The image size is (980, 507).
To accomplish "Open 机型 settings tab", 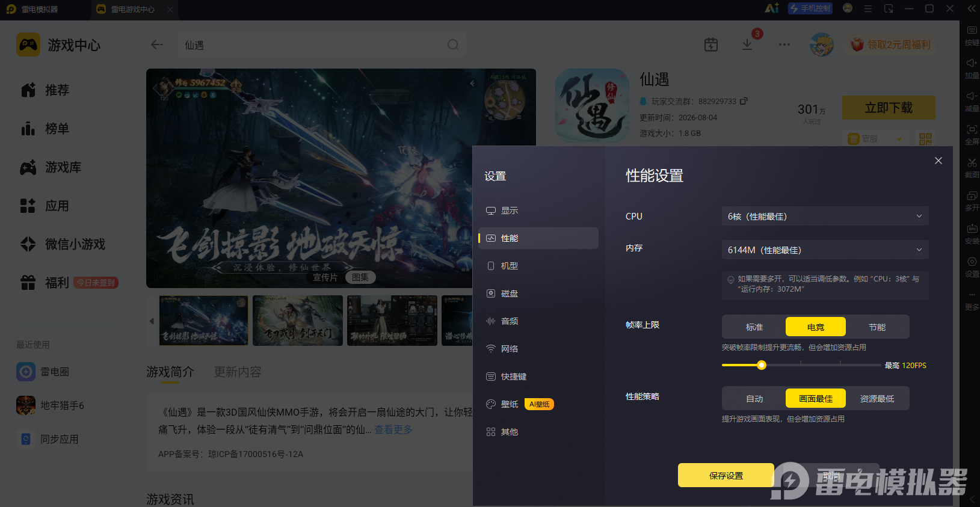I will (538, 266).
